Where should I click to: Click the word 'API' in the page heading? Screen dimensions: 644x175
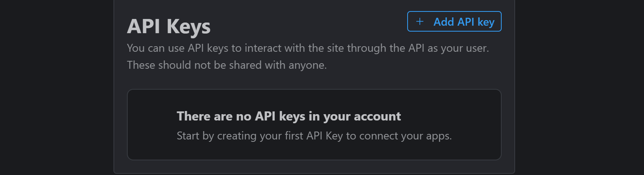144,26
